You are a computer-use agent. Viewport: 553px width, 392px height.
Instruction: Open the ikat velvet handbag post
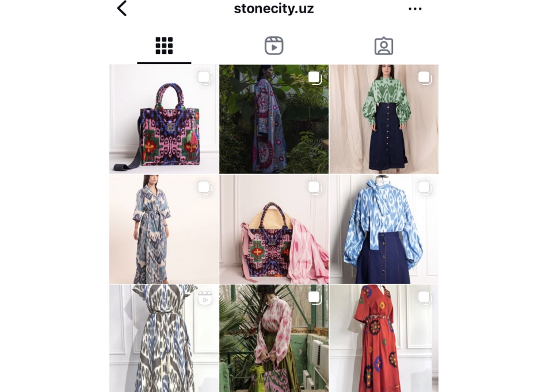click(x=164, y=119)
